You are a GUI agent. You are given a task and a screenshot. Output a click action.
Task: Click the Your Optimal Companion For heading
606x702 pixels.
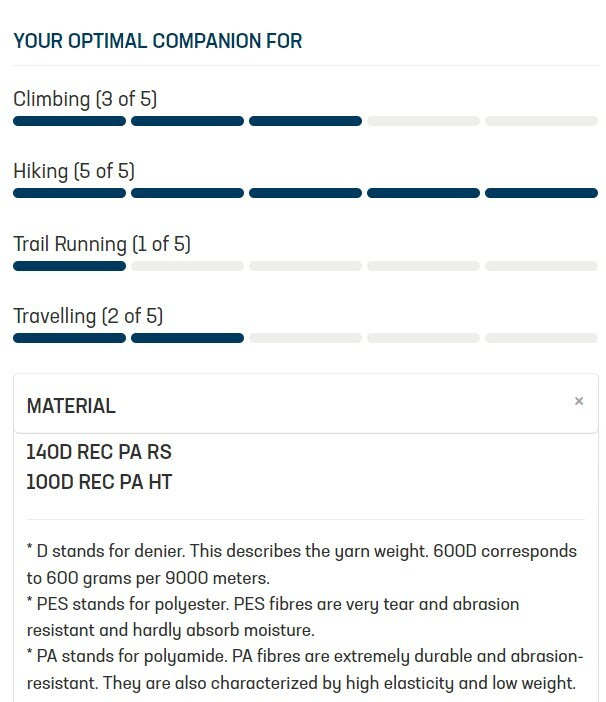(158, 41)
